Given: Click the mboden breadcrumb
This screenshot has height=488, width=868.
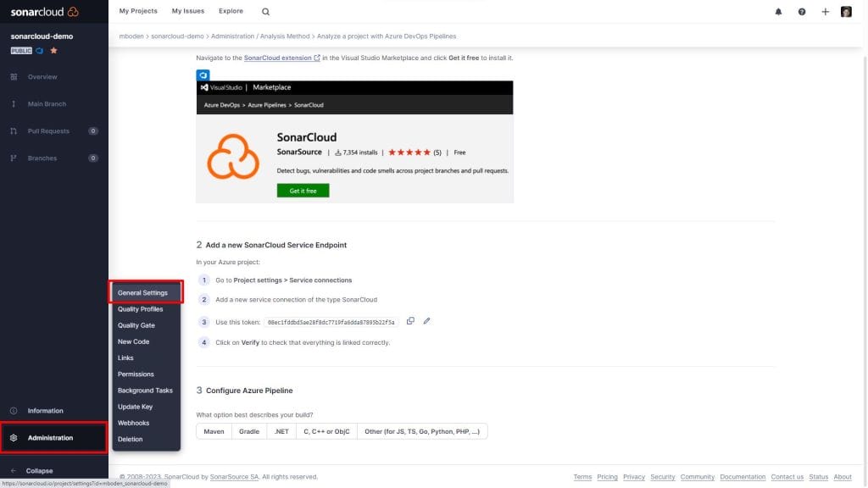Looking at the screenshot, I should coord(131,36).
